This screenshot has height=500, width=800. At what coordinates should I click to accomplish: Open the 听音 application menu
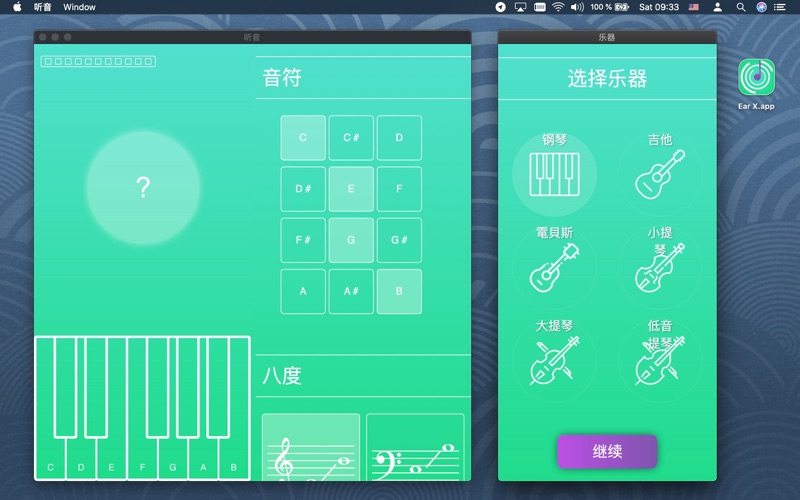tap(43, 7)
